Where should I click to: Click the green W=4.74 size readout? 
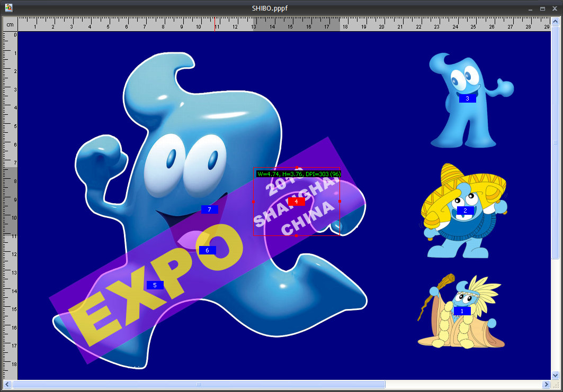[299, 174]
